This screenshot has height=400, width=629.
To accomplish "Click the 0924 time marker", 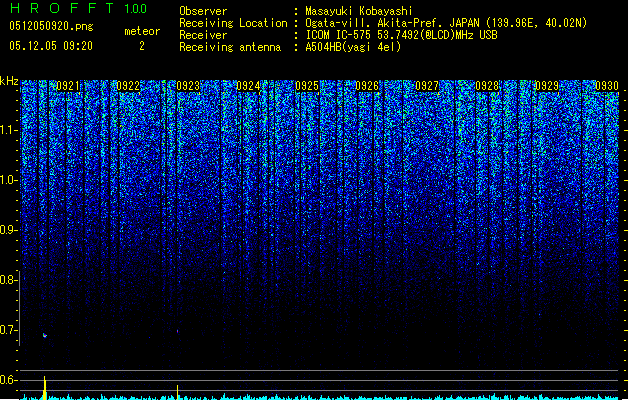I will pyautogui.click(x=248, y=86).
